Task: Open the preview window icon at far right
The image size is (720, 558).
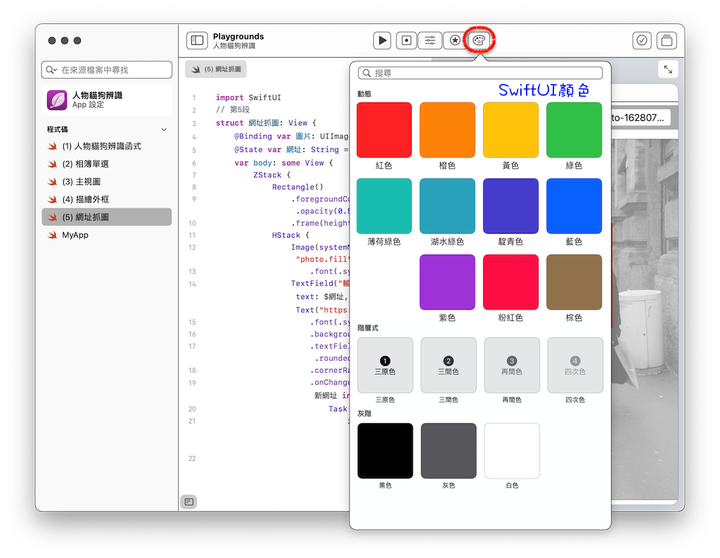Action: click(667, 40)
